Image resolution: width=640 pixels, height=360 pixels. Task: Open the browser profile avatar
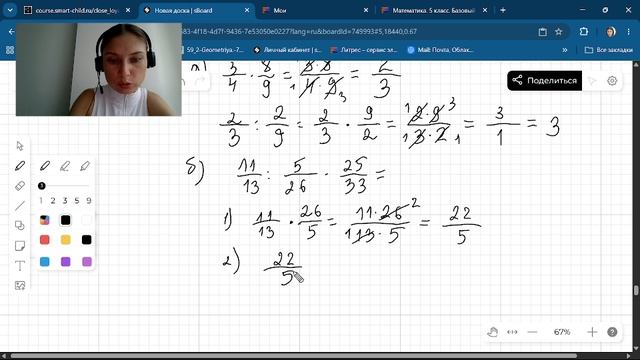(x=611, y=31)
